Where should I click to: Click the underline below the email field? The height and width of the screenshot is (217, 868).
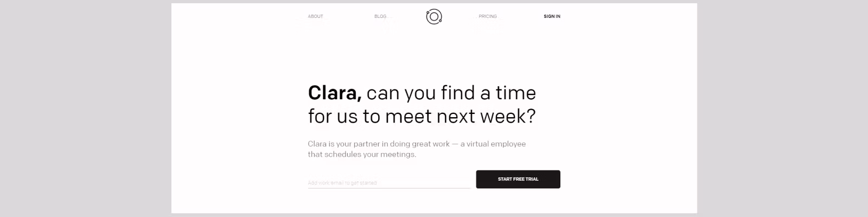point(388,188)
